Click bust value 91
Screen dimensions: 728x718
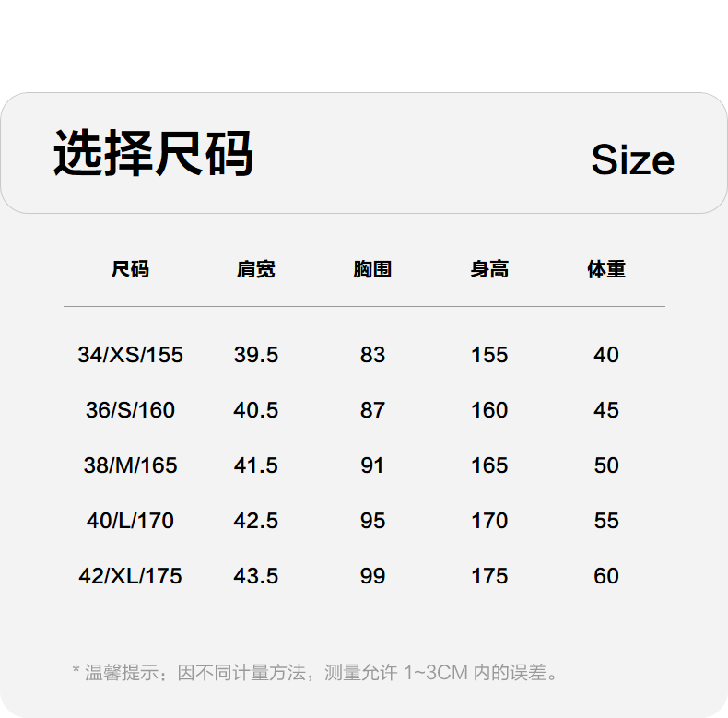pyautogui.click(x=372, y=465)
